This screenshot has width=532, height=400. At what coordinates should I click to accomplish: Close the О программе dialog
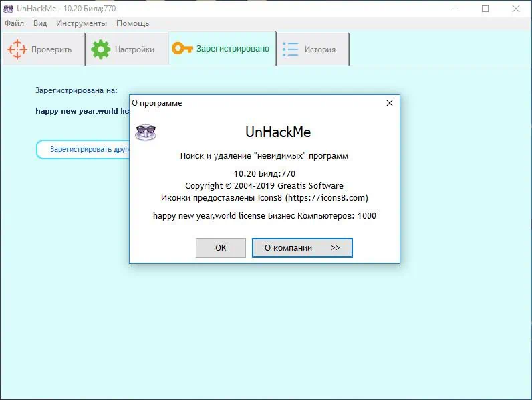tap(390, 103)
